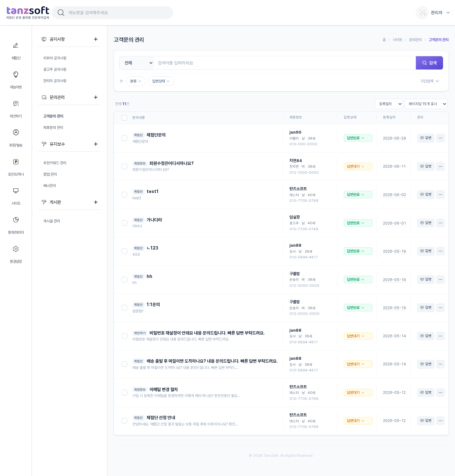Viewport: 455px width, 476px height.
Task: Click 답변 button for the 체험단문의 row
Action: [x=426, y=138]
